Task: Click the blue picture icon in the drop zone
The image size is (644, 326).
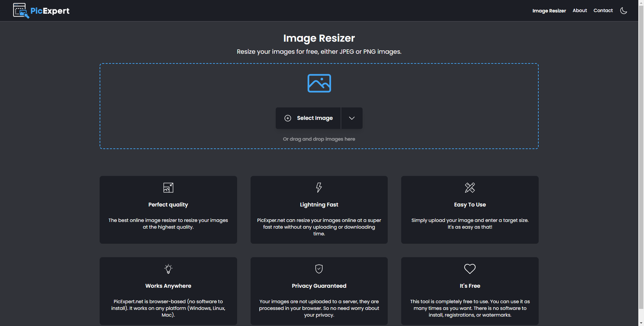Action: [x=319, y=83]
